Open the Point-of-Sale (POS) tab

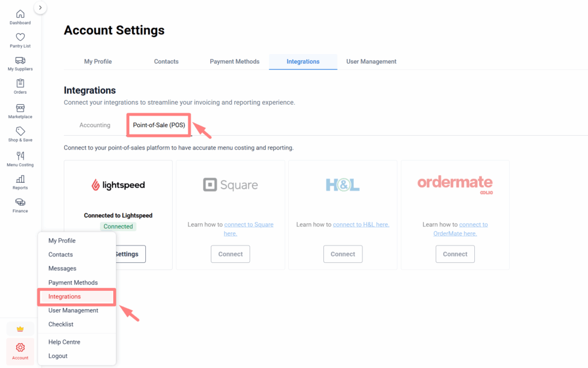click(x=159, y=125)
